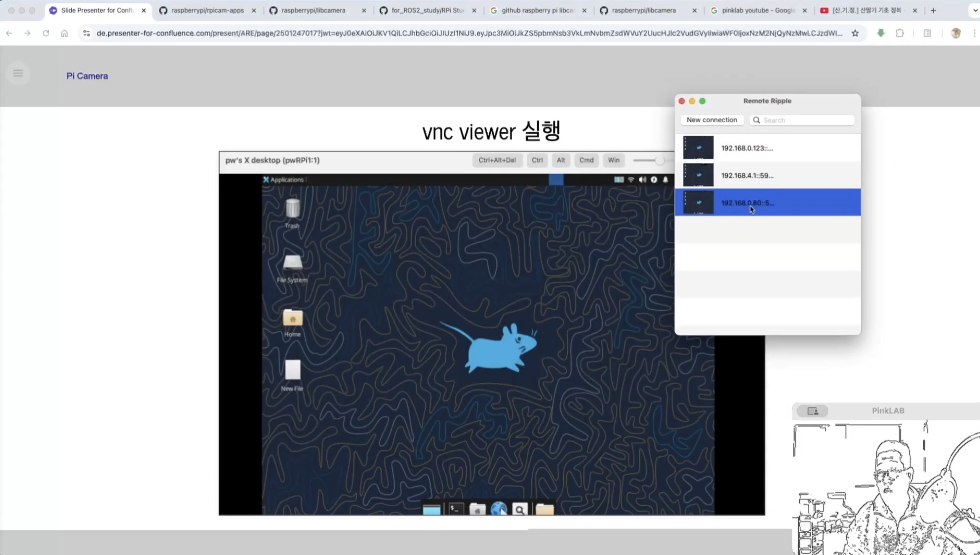
Task: Reload the page with the refresh icon
Action: point(46,33)
